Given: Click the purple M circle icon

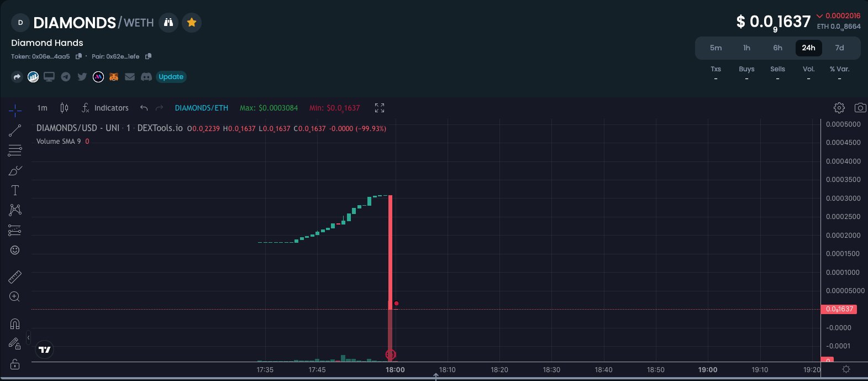Looking at the screenshot, I should tap(98, 77).
